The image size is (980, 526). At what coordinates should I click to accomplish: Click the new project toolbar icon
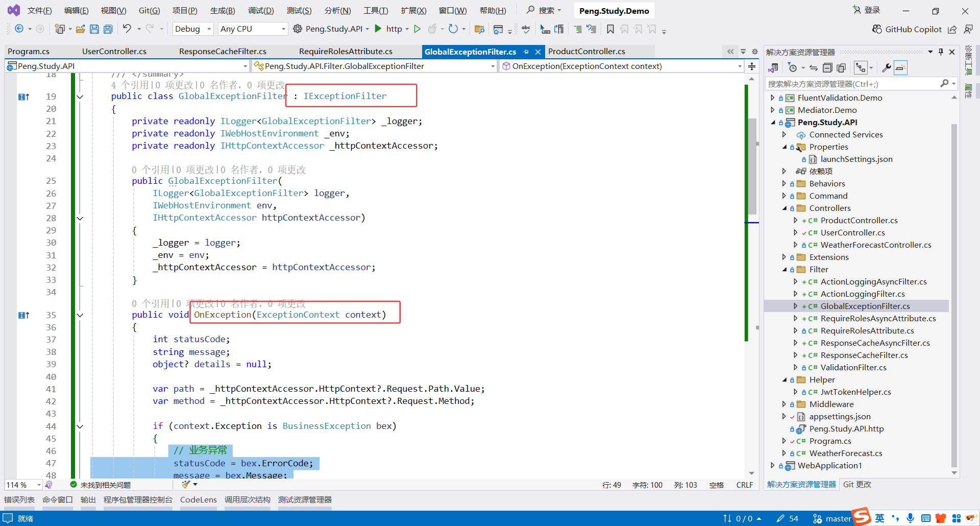click(60, 29)
